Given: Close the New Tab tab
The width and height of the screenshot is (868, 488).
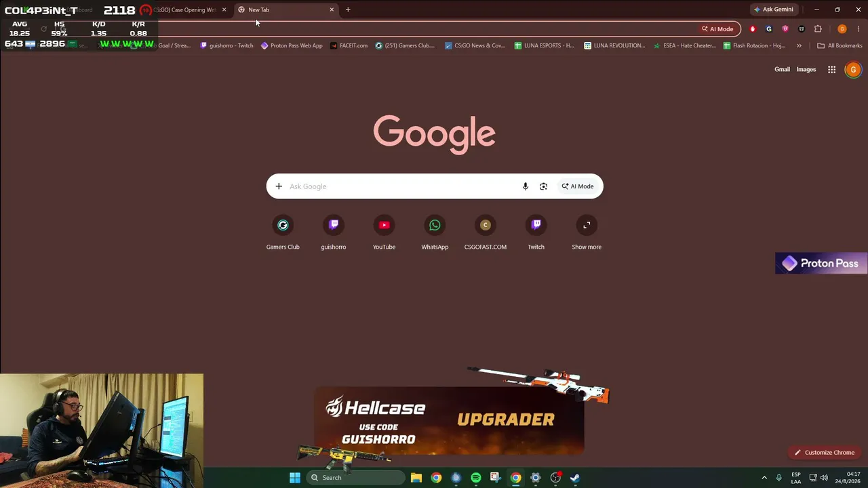Looking at the screenshot, I should [x=332, y=9].
